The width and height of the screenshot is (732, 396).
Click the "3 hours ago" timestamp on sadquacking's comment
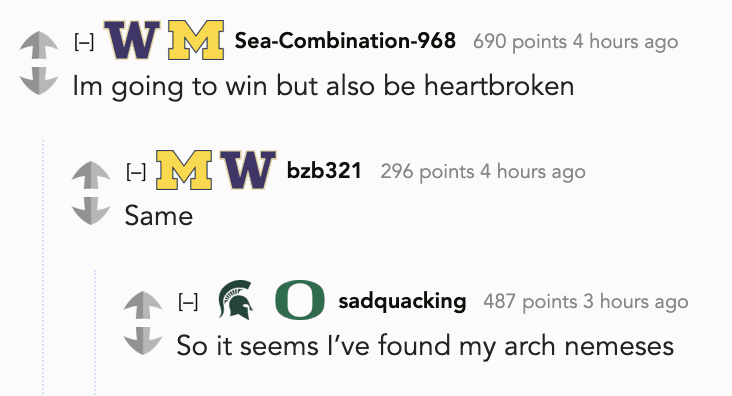[x=636, y=302]
